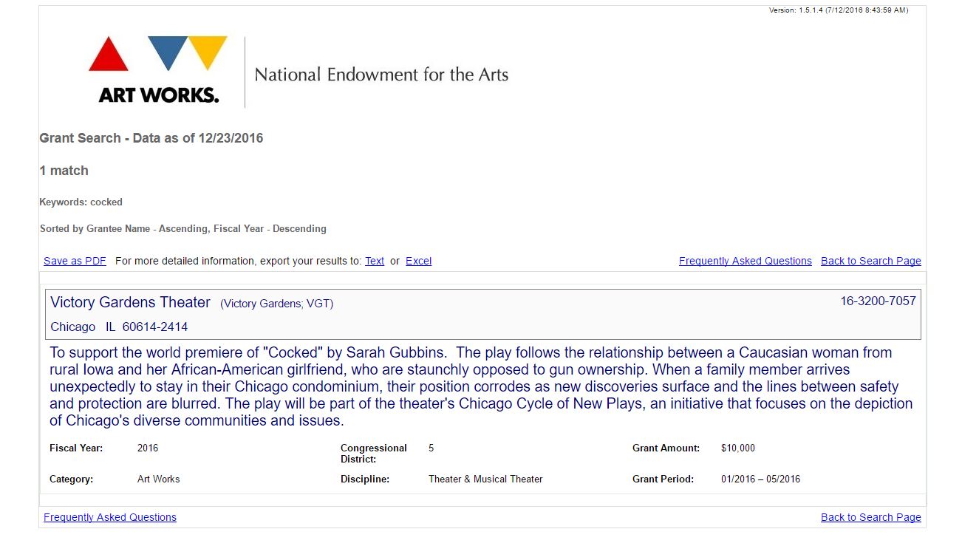Click the Art Works logo image
Image resolution: width=962 pixels, height=560 pixels.
(157, 69)
